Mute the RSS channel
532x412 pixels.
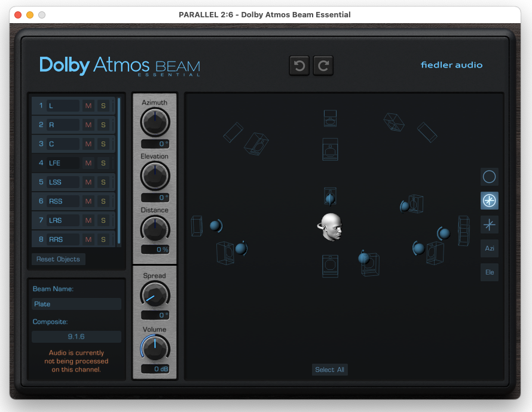(88, 201)
